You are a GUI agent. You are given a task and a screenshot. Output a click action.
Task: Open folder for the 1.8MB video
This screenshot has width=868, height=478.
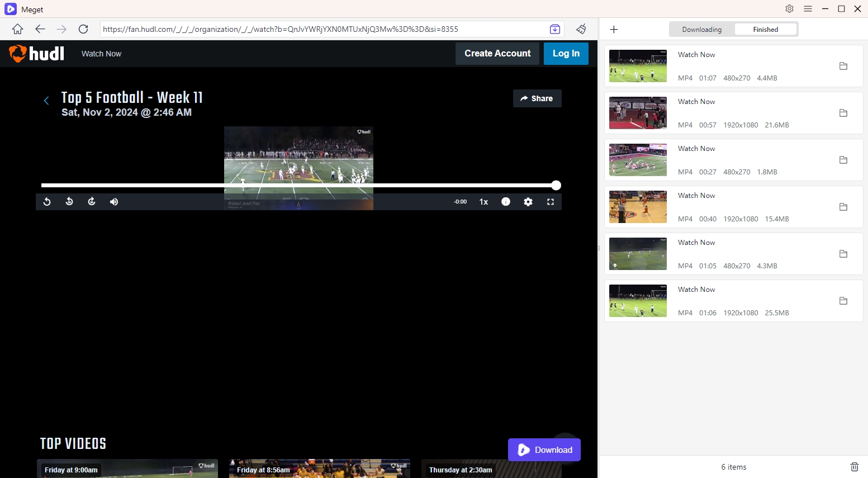tap(843, 160)
